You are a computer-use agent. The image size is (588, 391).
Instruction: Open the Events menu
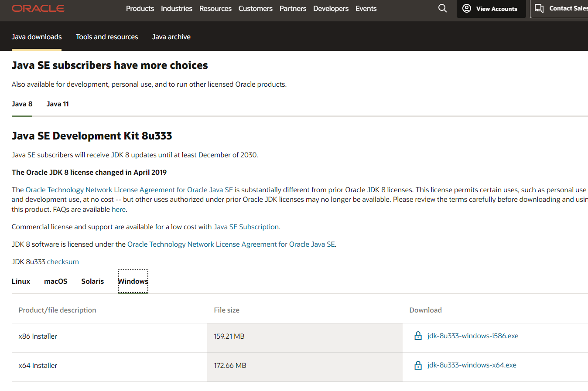point(366,8)
